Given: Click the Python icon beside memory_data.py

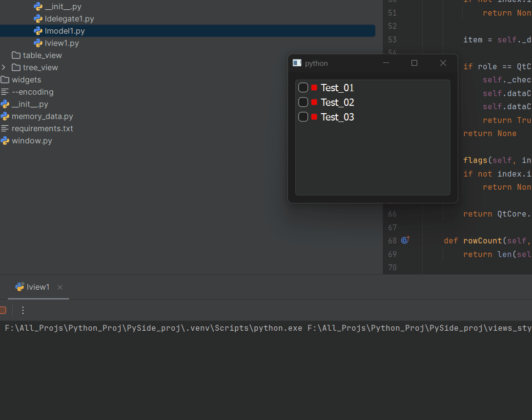Looking at the screenshot, I should click(x=5, y=116).
